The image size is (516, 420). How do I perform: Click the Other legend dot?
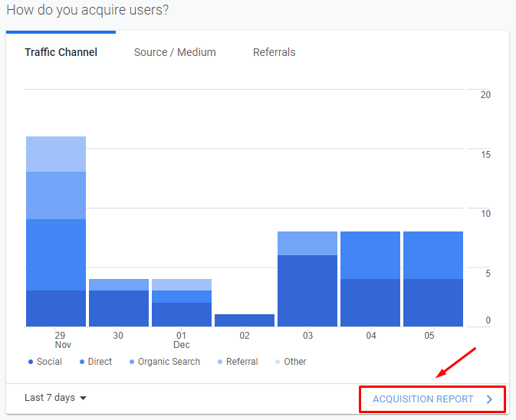(x=278, y=362)
